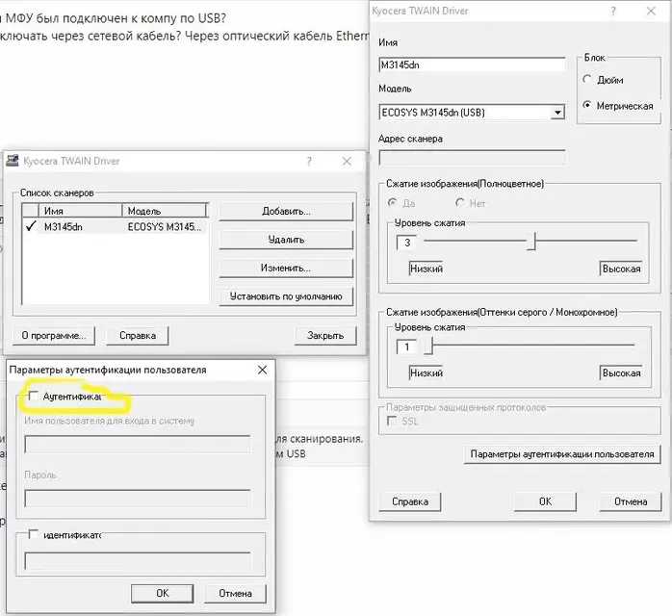
Task: Select the Метрическая unit radio button
Action: (x=587, y=105)
